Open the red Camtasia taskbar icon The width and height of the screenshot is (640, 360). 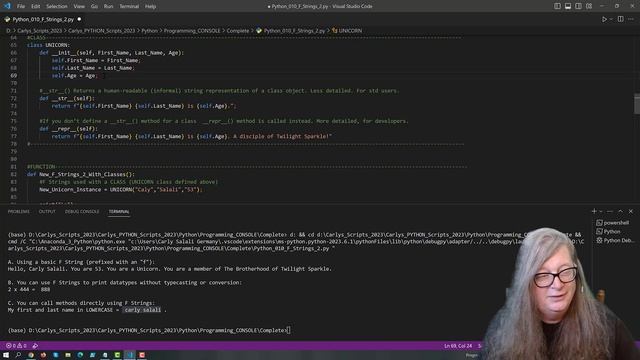[x=142, y=355]
